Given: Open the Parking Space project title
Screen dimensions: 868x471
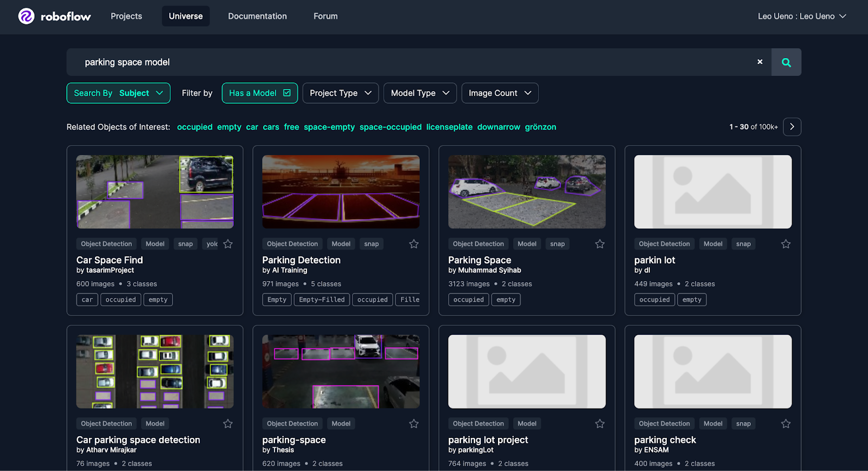Looking at the screenshot, I should click(x=480, y=260).
